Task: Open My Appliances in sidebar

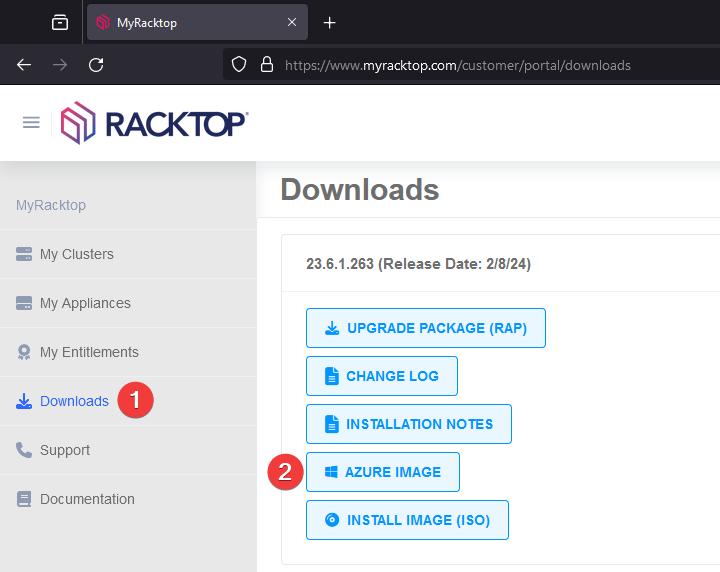Action: [128, 303]
